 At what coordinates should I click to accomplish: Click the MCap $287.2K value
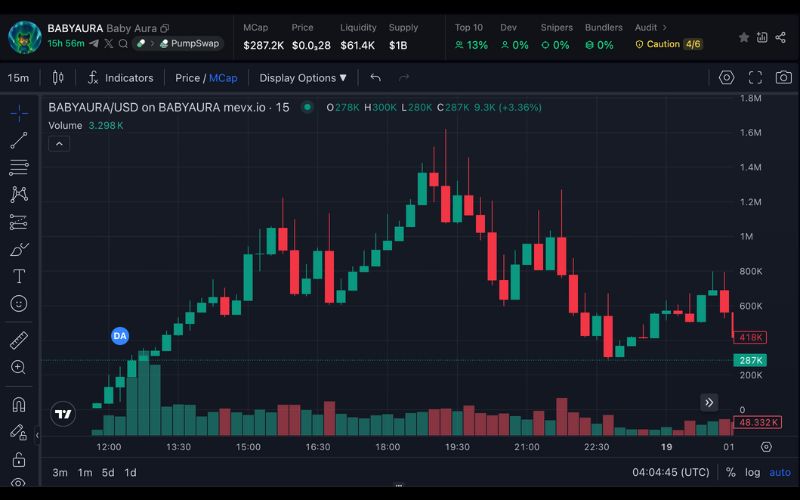click(x=263, y=45)
